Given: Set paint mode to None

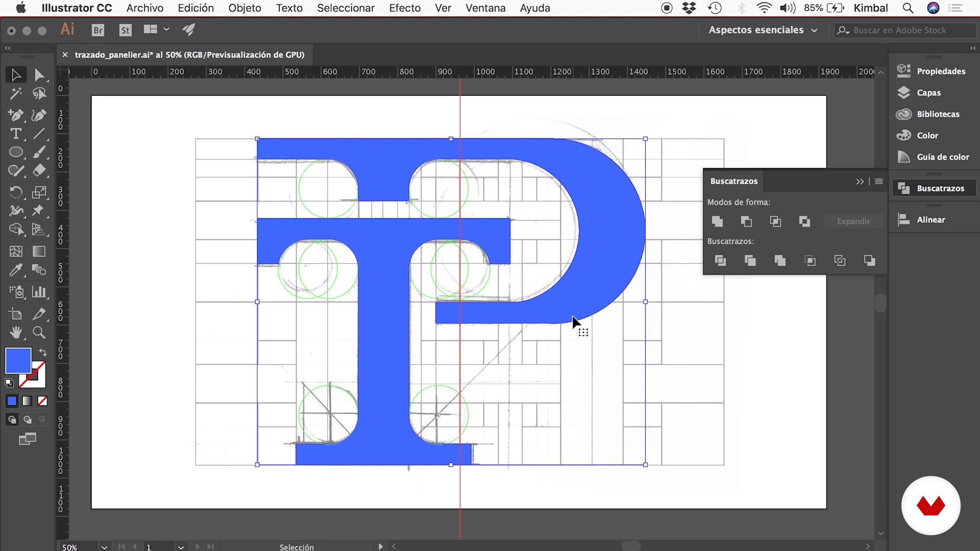Looking at the screenshot, I should pyautogui.click(x=42, y=401).
